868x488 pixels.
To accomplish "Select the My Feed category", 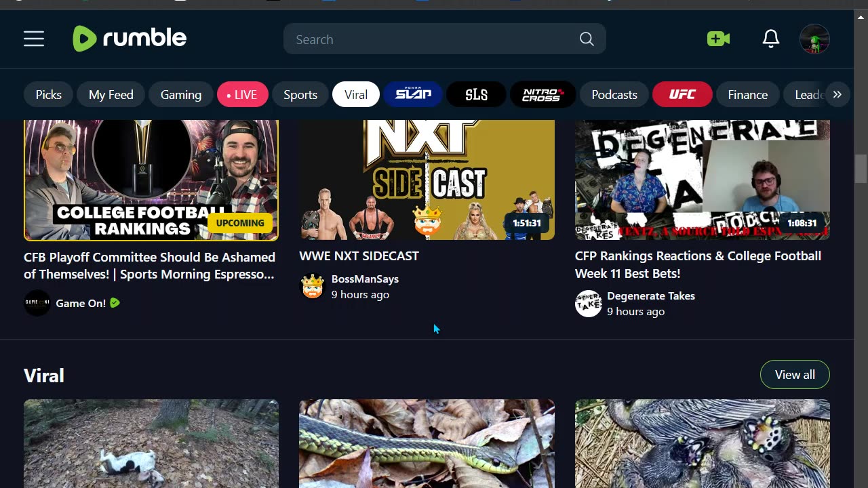I will (111, 94).
